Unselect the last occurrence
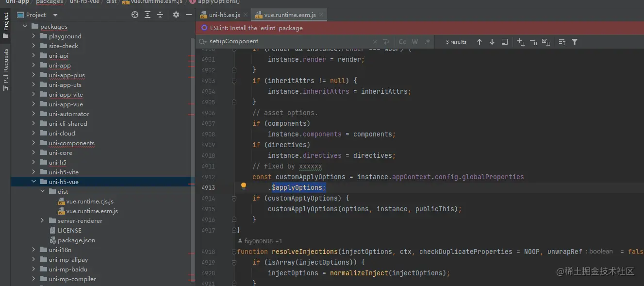 point(533,42)
